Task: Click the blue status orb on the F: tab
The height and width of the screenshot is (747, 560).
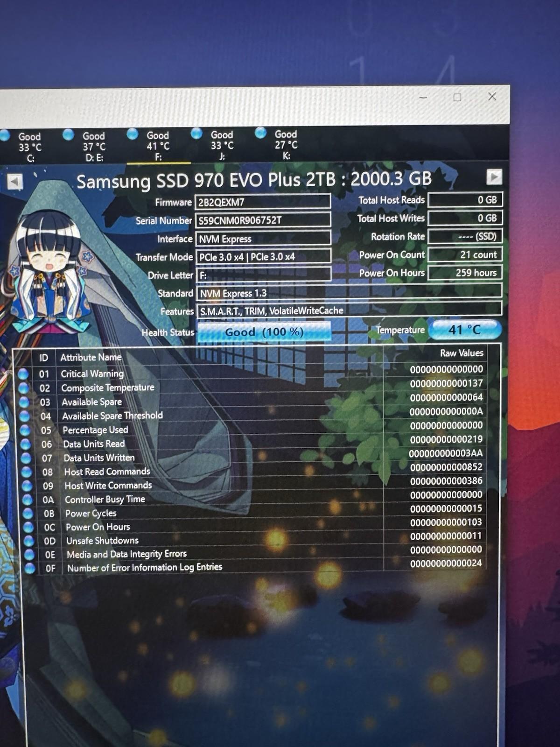Action: (133, 134)
